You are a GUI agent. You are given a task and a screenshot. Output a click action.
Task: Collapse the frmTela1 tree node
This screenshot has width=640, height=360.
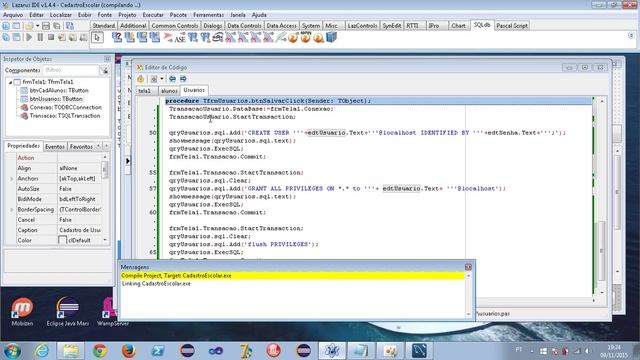coord(11,82)
